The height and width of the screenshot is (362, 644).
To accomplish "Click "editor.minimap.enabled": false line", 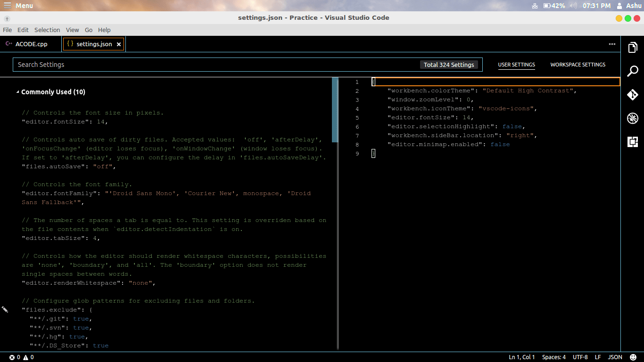I will (449, 144).
